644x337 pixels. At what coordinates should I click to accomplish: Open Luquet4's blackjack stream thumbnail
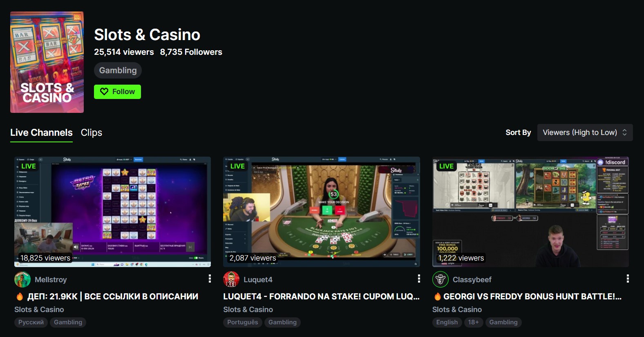point(322,212)
